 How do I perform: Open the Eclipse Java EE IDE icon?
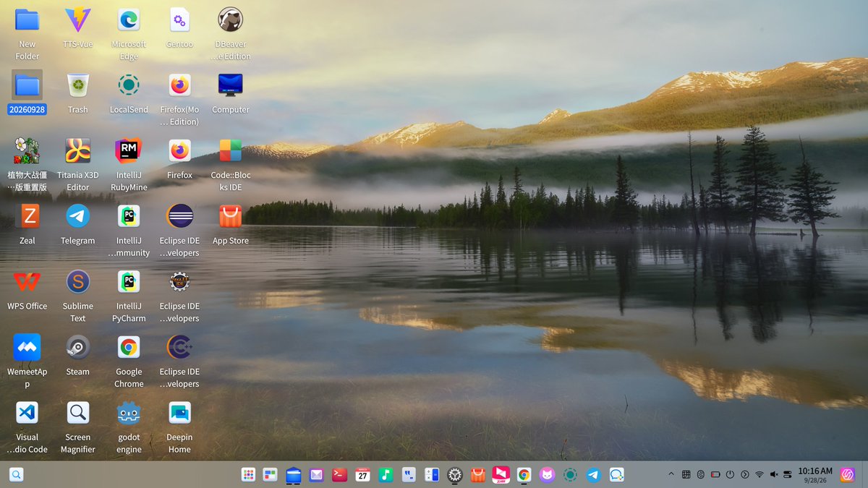[179, 282]
